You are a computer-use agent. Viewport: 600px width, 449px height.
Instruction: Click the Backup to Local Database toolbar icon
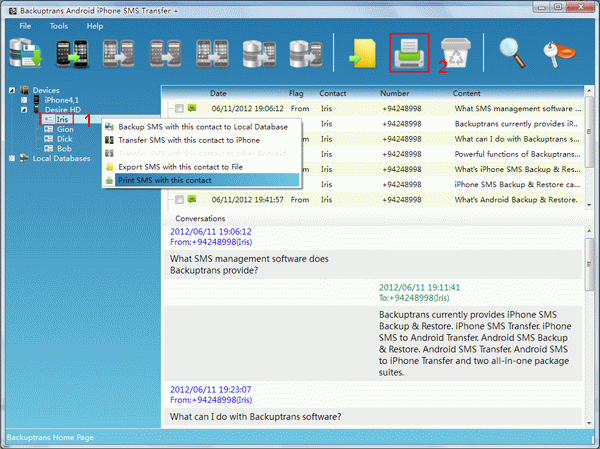(x=25, y=53)
